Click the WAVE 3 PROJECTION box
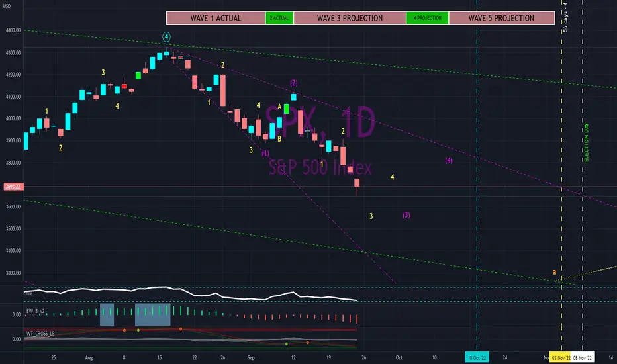 (x=350, y=18)
